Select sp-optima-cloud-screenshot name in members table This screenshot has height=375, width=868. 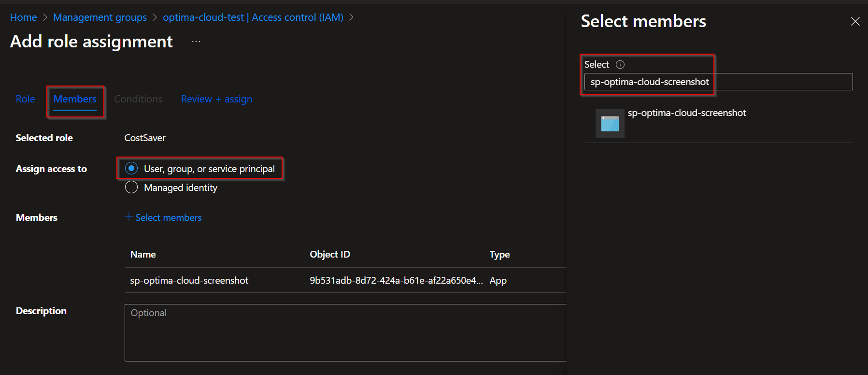[x=189, y=280]
